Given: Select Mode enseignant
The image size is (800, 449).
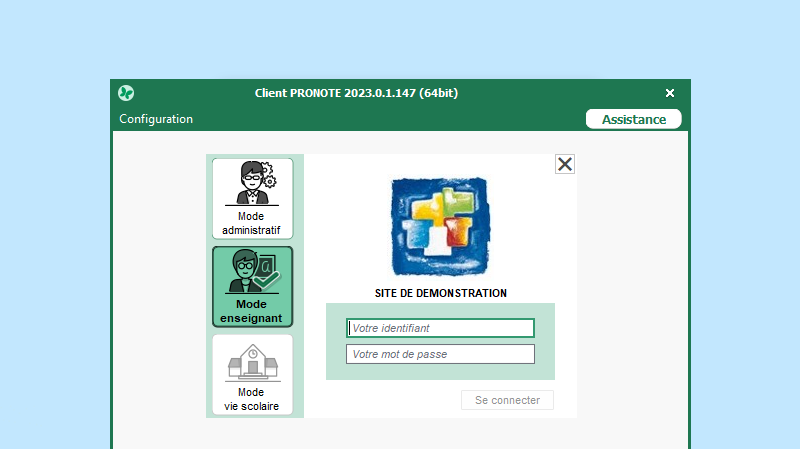Looking at the screenshot, I should [x=253, y=287].
